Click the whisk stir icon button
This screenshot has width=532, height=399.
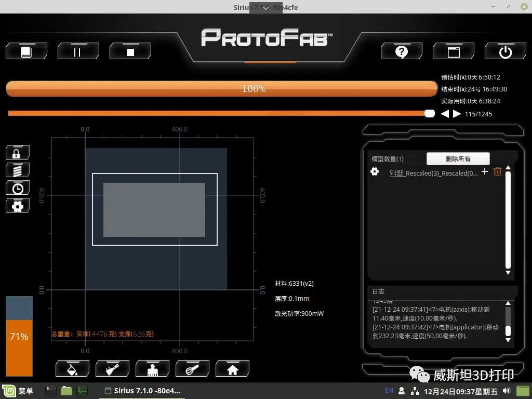[x=192, y=368]
